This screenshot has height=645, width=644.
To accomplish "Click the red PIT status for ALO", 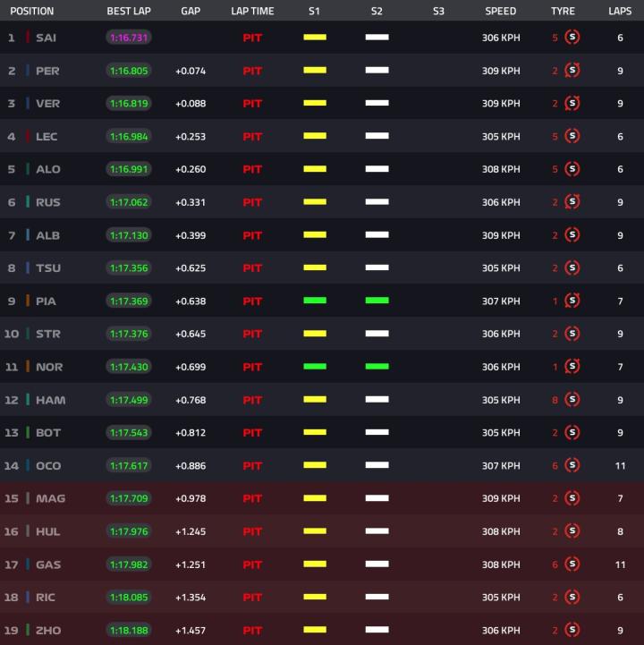I will pyautogui.click(x=252, y=170).
